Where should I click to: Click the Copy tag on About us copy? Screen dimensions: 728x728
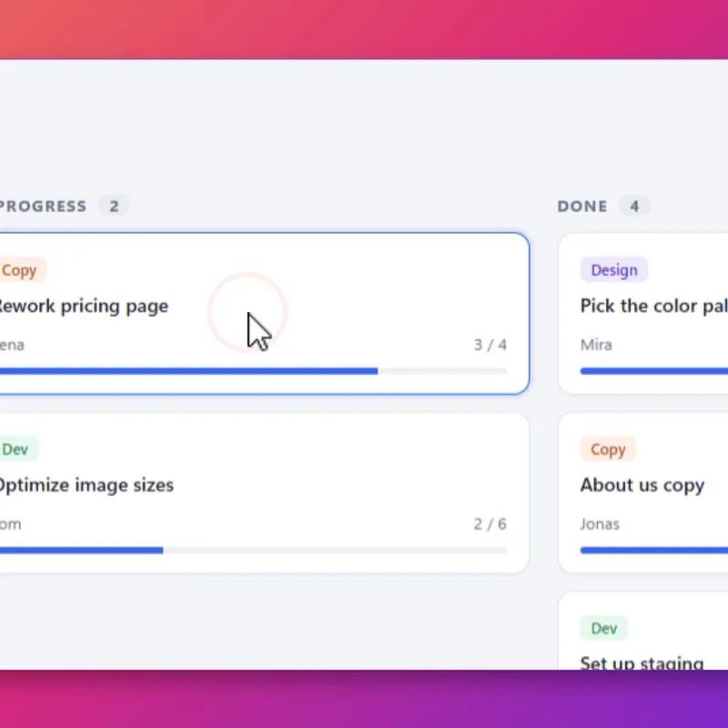(608, 449)
